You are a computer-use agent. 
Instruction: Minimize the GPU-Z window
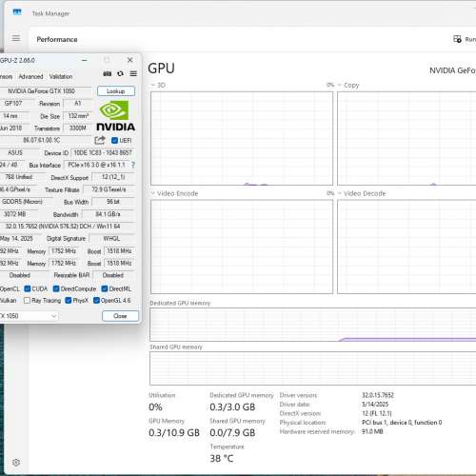point(85,60)
